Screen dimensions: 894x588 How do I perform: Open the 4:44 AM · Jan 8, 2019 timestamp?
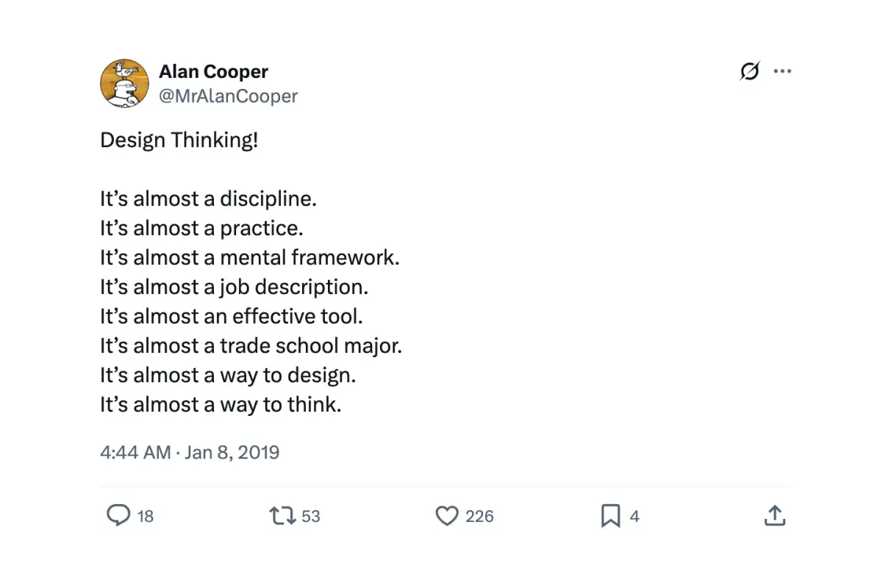(x=190, y=452)
